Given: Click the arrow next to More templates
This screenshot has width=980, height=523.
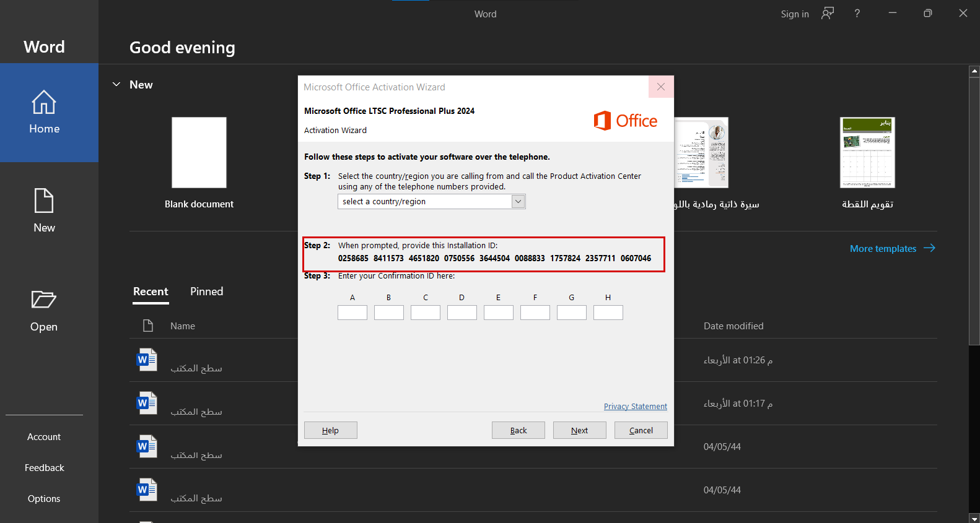Looking at the screenshot, I should click(x=929, y=248).
